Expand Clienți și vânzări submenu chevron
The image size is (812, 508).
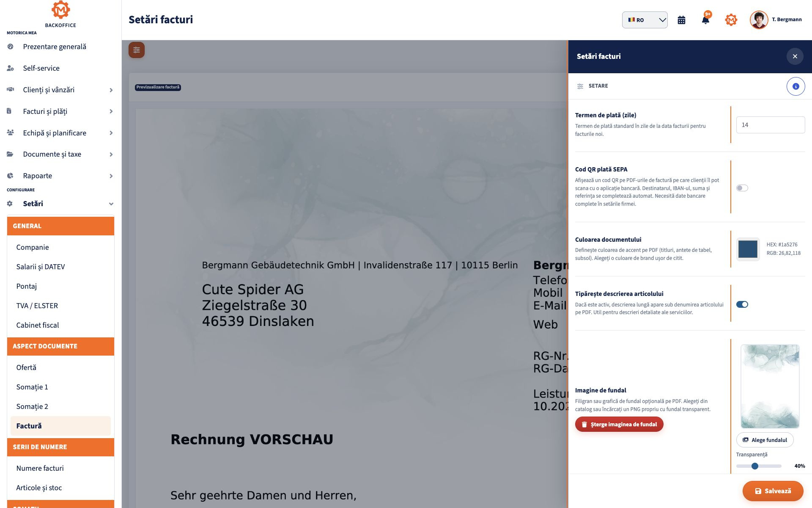point(111,90)
